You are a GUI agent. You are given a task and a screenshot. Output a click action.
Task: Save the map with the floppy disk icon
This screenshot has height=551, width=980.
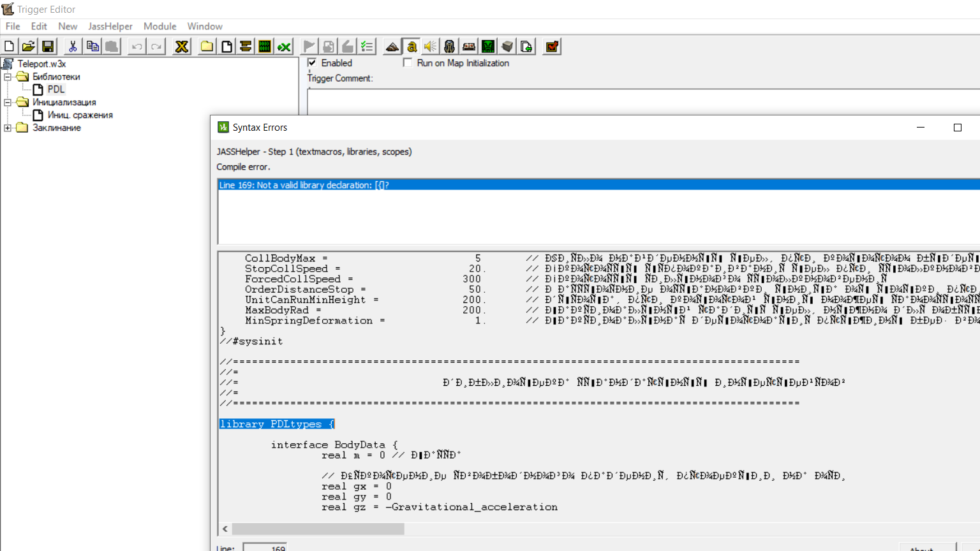click(48, 47)
